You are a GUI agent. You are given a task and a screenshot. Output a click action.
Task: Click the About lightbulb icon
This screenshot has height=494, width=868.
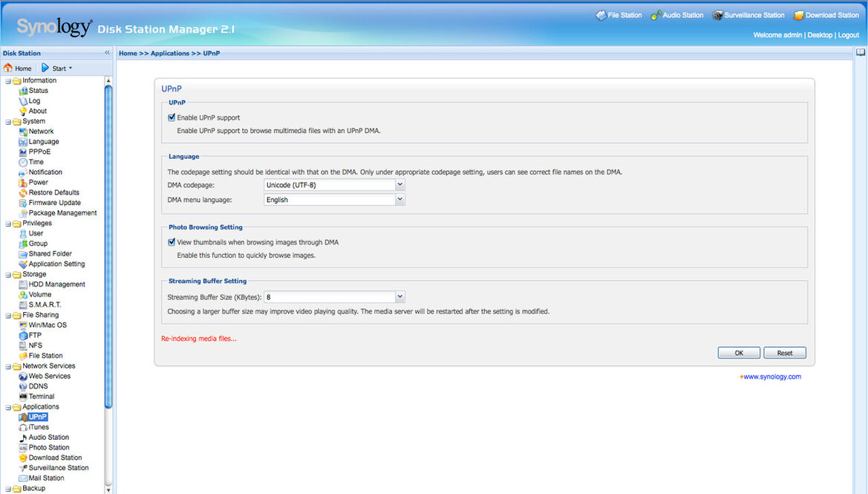pyautogui.click(x=23, y=111)
